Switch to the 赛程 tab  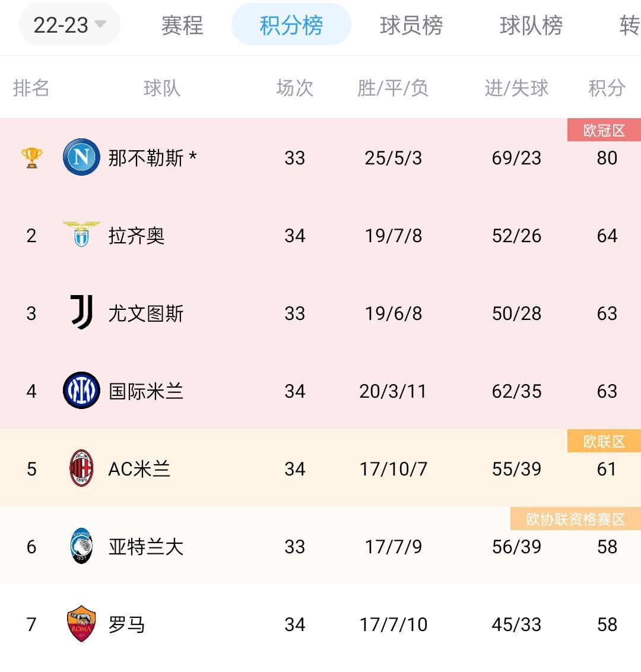182,26
